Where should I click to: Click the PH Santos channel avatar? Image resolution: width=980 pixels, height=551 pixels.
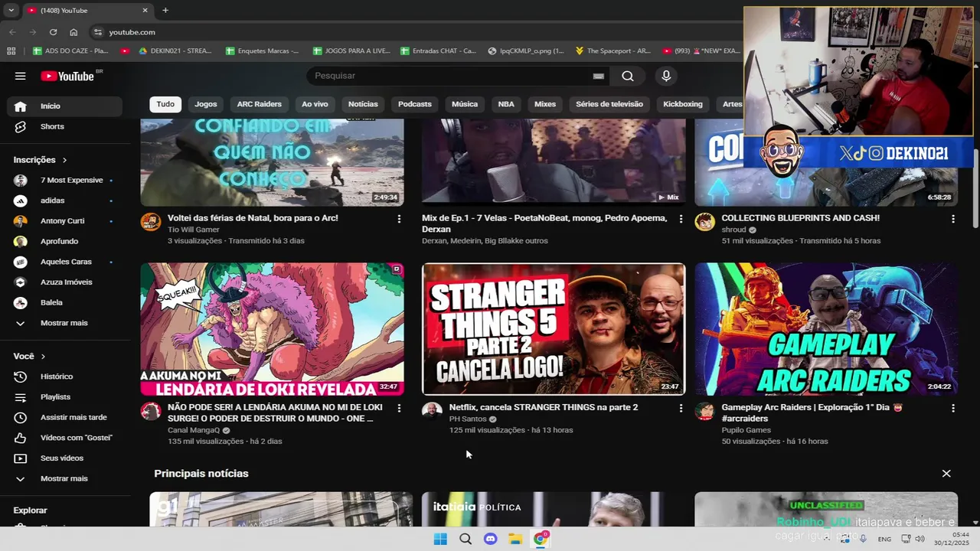432,411
